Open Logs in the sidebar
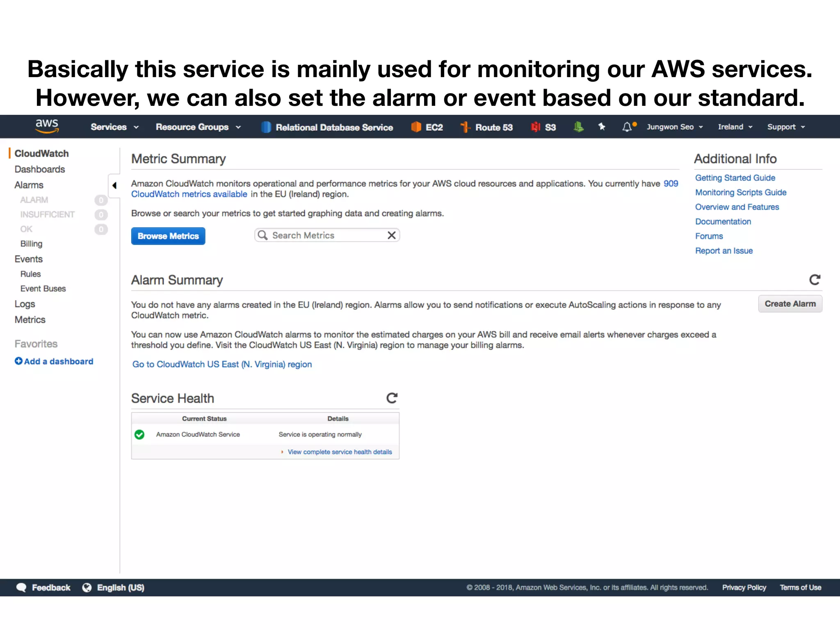 pos(25,304)
